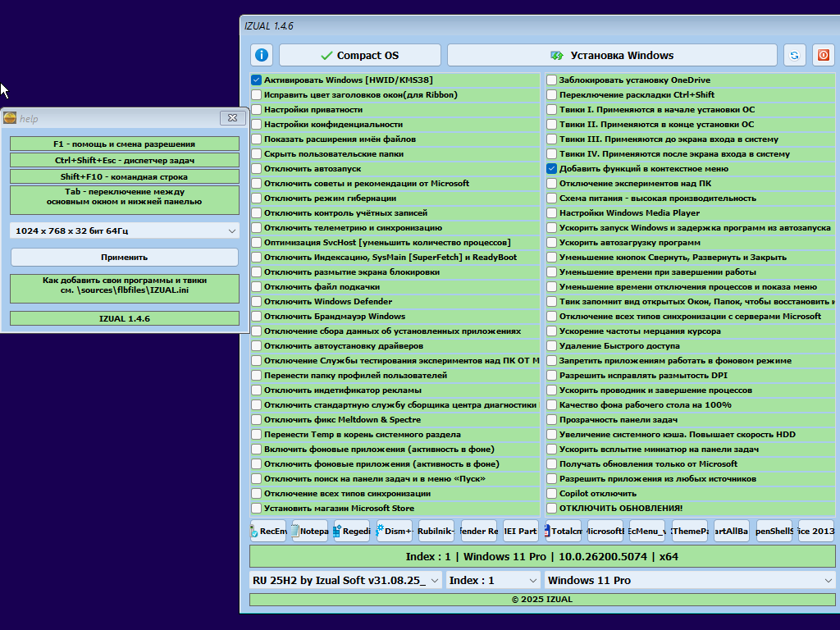
Task: Tick 'Отключить телеметрию и синхронизацию'
Action: pyautogui.click(x=256, y=228)
